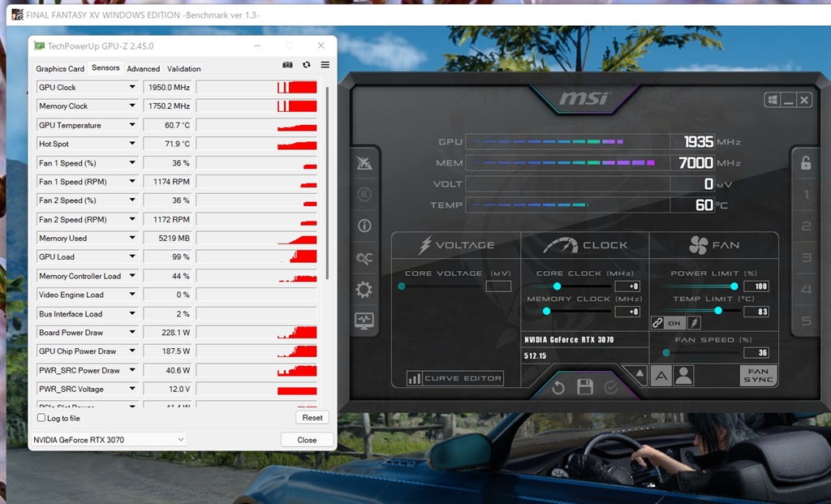This screenshot has height=504, width=831.
Task: Open the Memory Used sensor dropdown
Action: tap(132, 238)
